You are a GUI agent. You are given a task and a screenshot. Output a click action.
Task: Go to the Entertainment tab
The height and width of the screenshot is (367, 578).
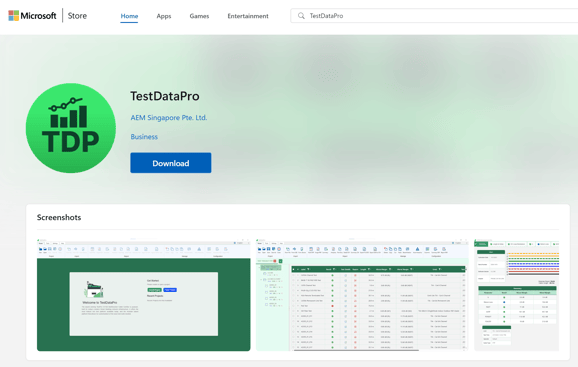248,16
